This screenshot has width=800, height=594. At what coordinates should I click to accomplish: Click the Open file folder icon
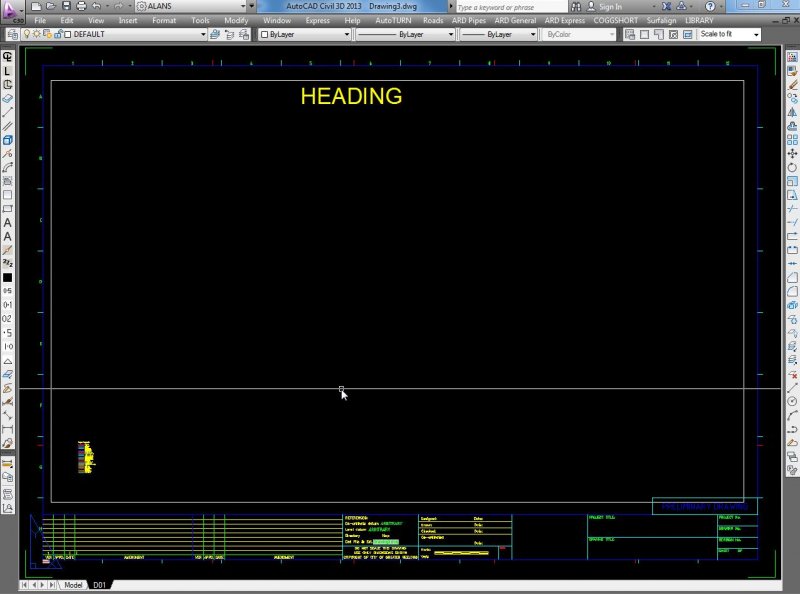tap(51, 6)
